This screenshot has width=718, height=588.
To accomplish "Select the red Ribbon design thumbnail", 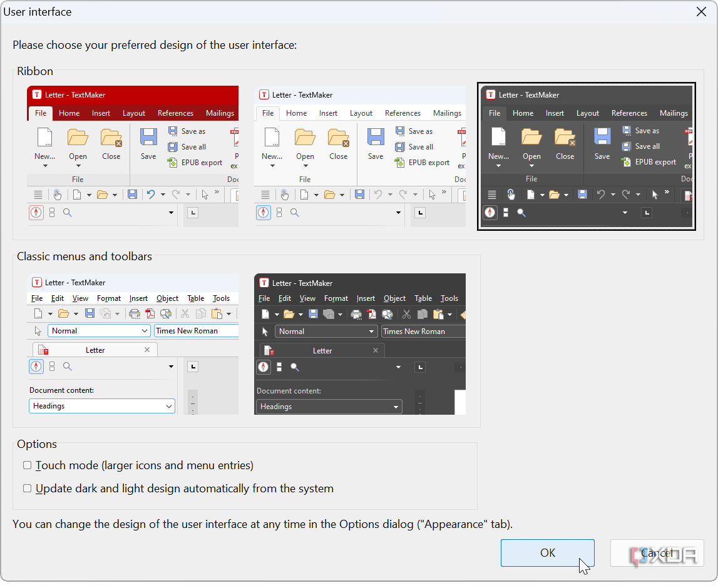I will click(133, 156).
